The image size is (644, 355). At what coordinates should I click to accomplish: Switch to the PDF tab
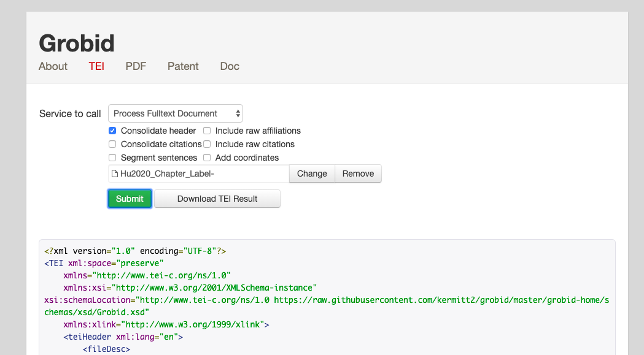pos(135,66)
